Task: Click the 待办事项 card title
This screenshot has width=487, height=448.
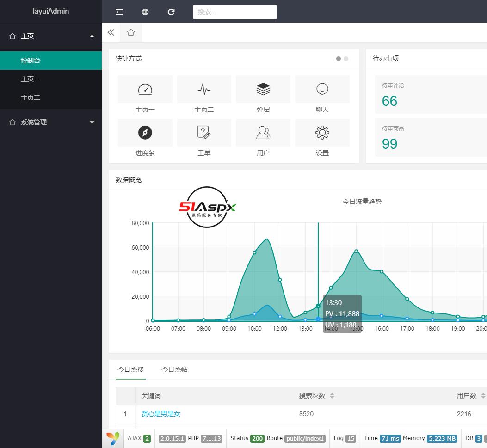Action: [x=385, y=58]
